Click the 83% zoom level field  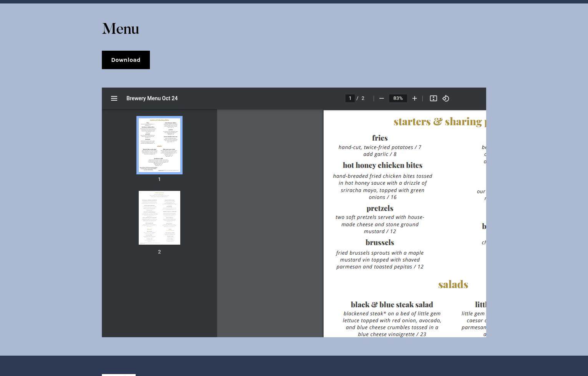398,98
